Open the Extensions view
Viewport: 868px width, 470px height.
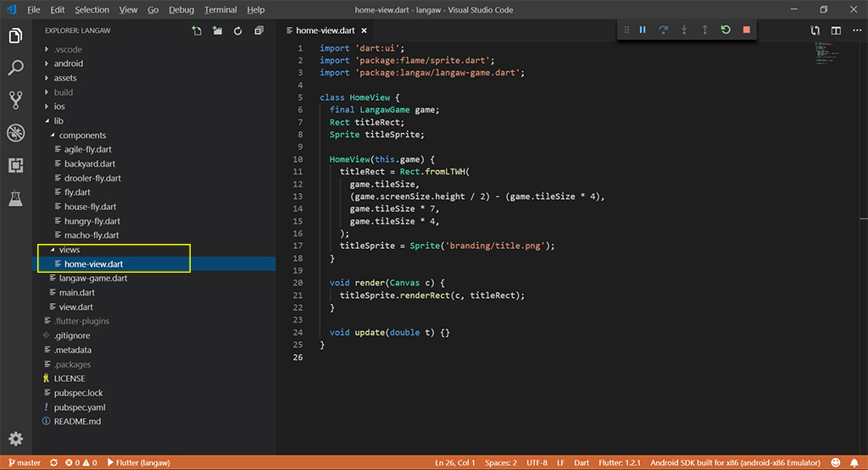(x=15, y=165)
